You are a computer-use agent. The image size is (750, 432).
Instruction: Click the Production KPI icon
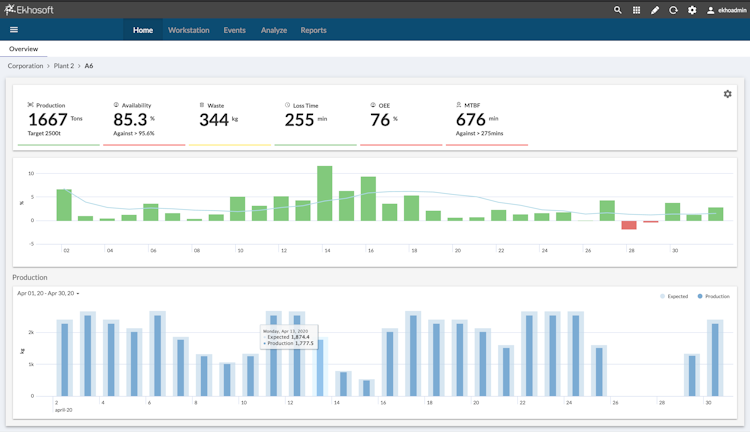tap(31, 105)
